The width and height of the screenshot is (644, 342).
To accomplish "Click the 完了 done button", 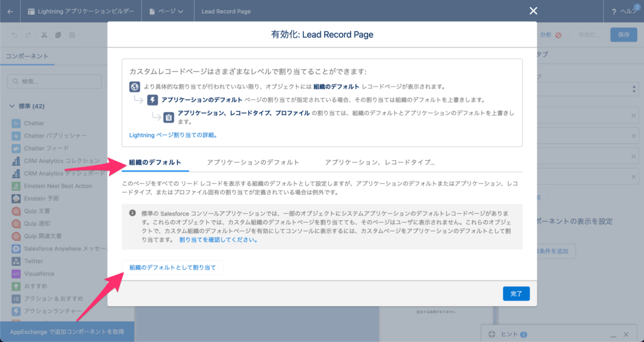I will click(x=516, y=294).
